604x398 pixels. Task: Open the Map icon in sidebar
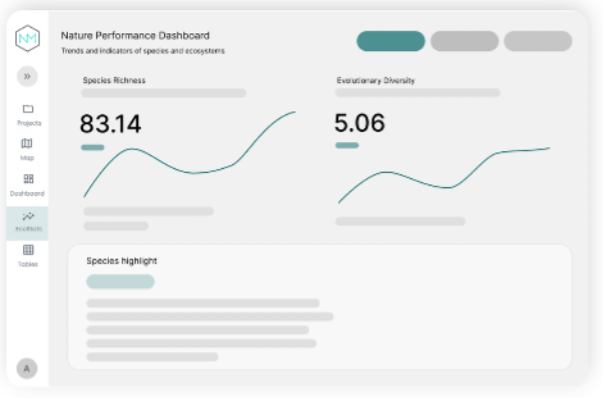pyautogui.click(x=27, y=144)
